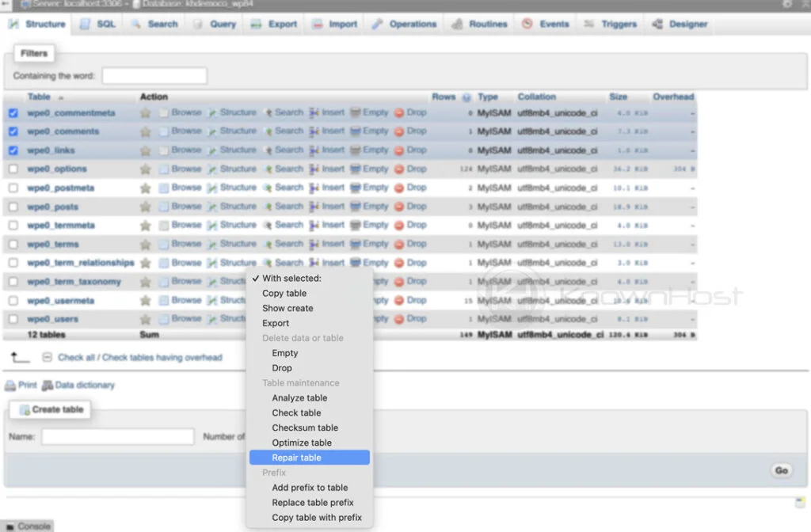Click the Search icon for wpe0_termmeta

[268, 226]
